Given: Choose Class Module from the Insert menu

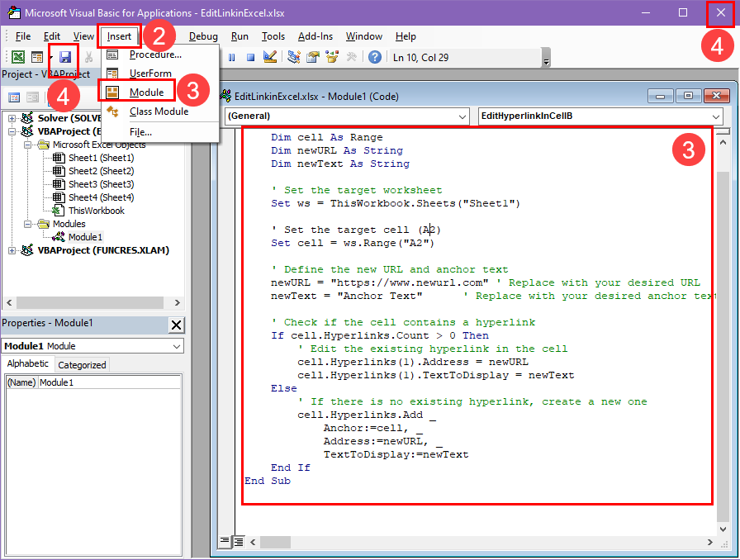Looking at the screenshot, I should click(159, 112).
